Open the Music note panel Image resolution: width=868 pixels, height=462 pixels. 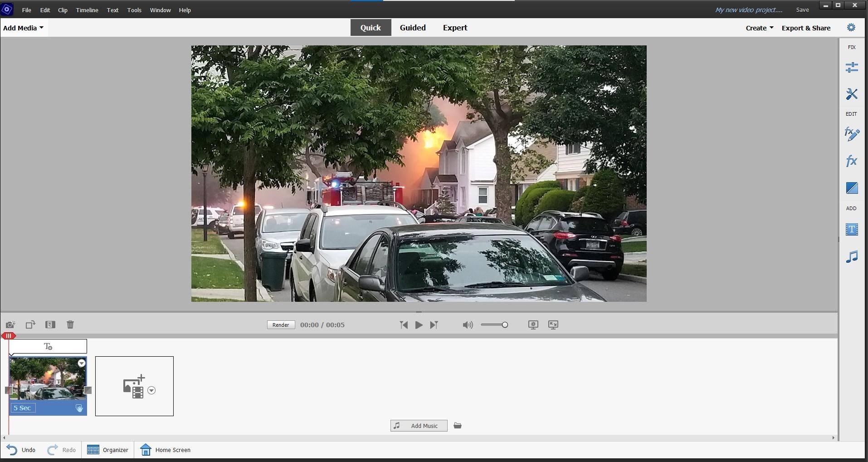851,257
